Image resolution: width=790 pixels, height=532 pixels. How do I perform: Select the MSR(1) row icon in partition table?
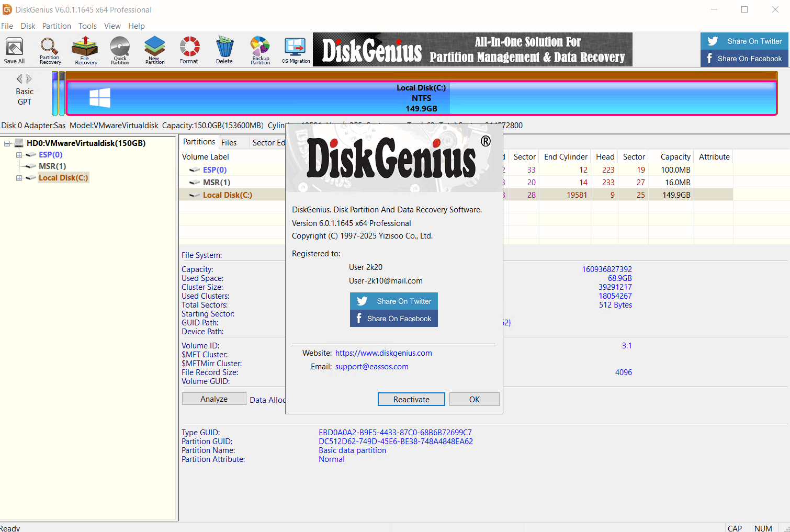195,183
